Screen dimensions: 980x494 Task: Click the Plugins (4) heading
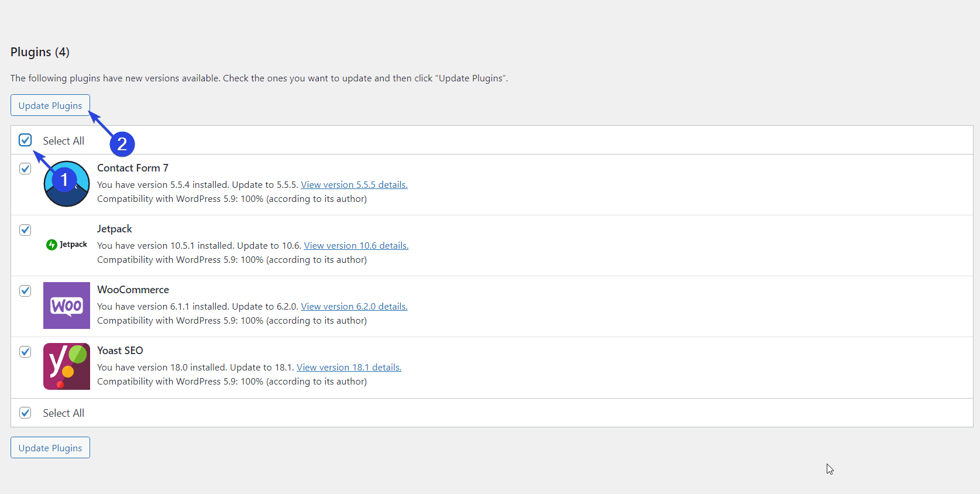click(x=40, y=52)
